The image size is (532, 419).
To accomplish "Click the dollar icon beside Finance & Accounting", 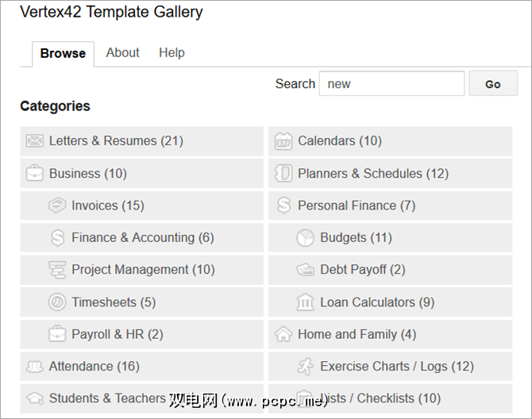I will coord(57,237).
